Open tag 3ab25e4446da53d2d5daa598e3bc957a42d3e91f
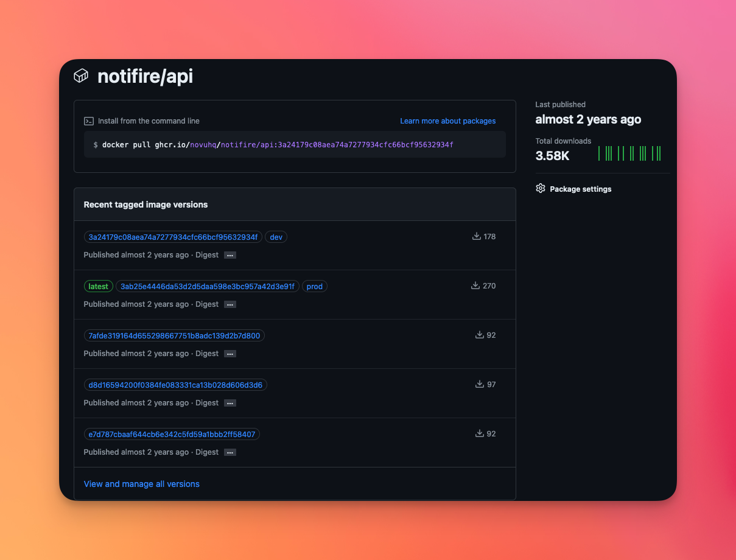This screenshot has width=736, height=560. coord(208,287)
